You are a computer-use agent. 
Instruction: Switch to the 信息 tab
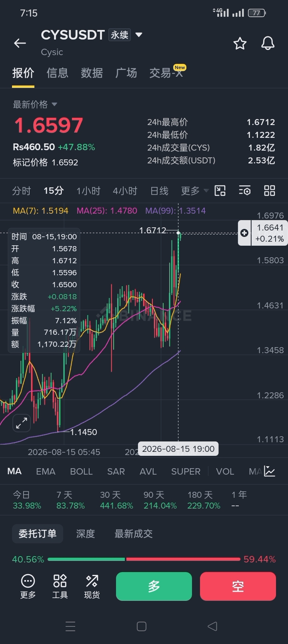(58, 73)
